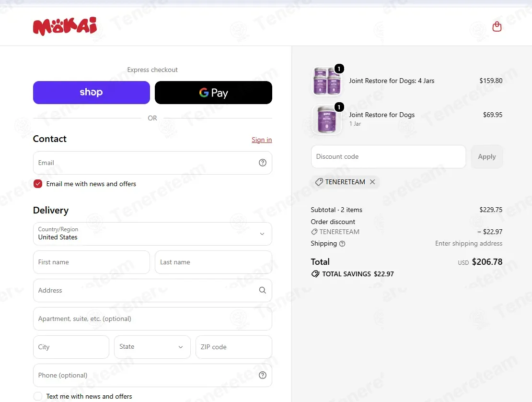Image resolution: width=532 pixels, height=402 pixels.
Task: Apply the discount code
Action: coord(487,156)
